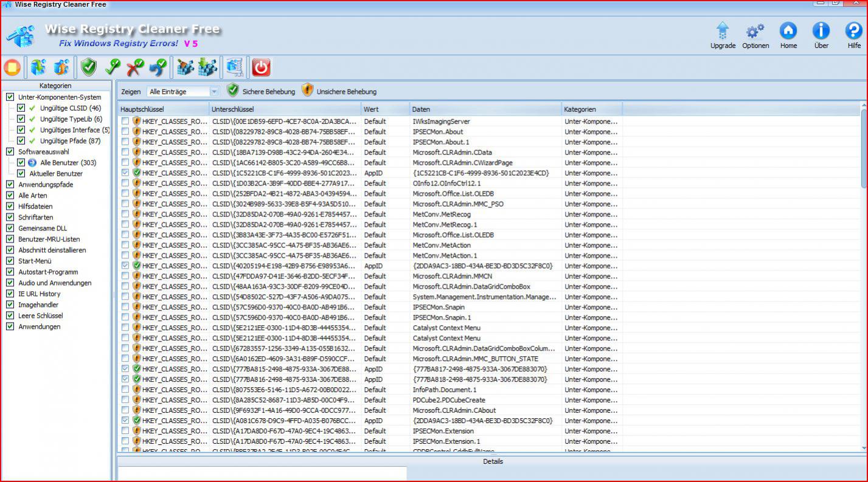868x482 pixels.
Task: Toggle the Softwareauswahl category checkbox
Action: click(x=10, y=151)
